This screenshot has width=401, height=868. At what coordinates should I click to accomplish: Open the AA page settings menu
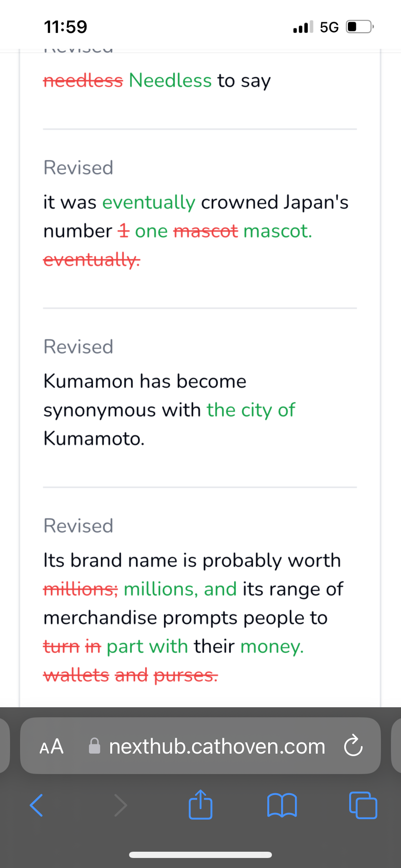point(51,746)
